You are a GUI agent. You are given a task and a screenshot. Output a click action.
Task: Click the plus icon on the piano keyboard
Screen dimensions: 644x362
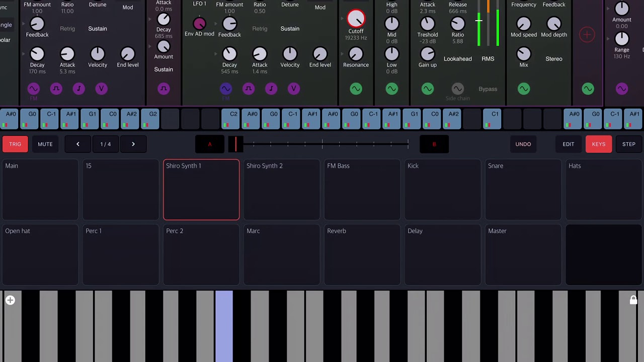pyautogui.click(x=10, y=300)
